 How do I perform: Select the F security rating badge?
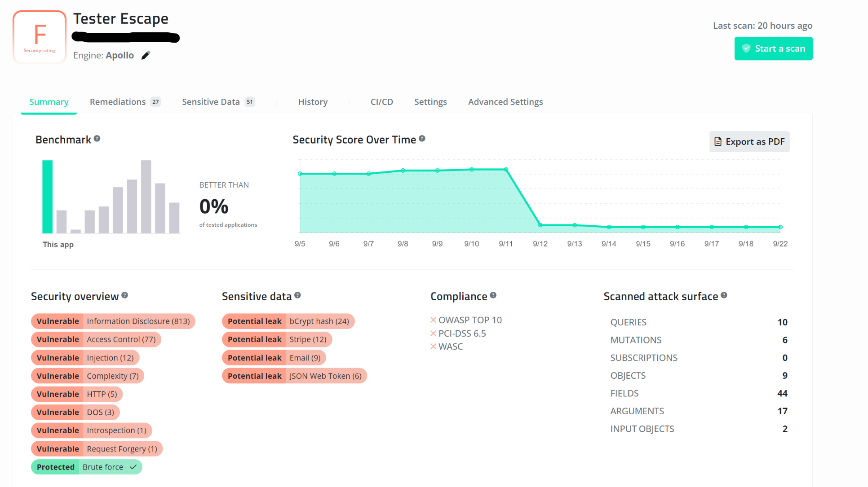click(x=40, y=36)
